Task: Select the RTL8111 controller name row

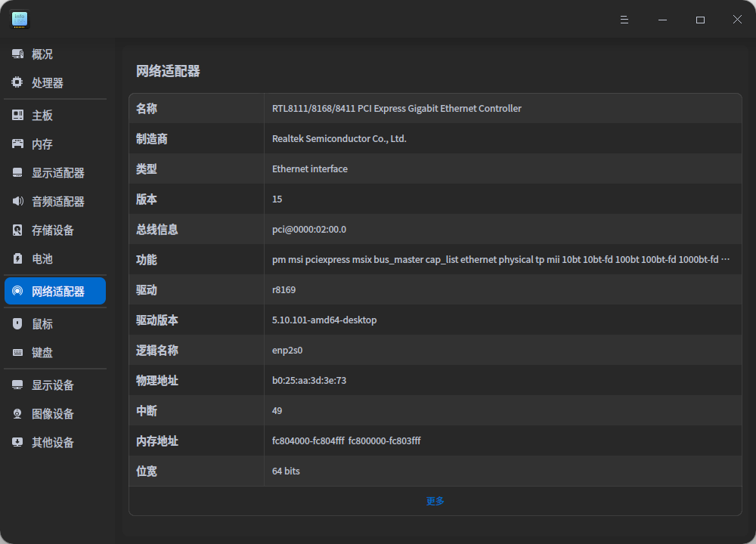Action: coord(435,108)
